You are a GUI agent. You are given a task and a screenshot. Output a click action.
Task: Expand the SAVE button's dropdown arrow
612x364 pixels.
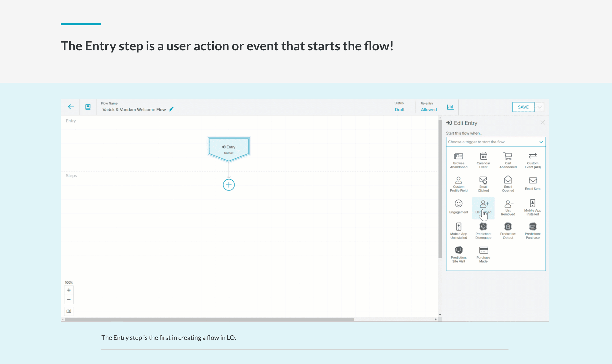click(x=540, y=107)
